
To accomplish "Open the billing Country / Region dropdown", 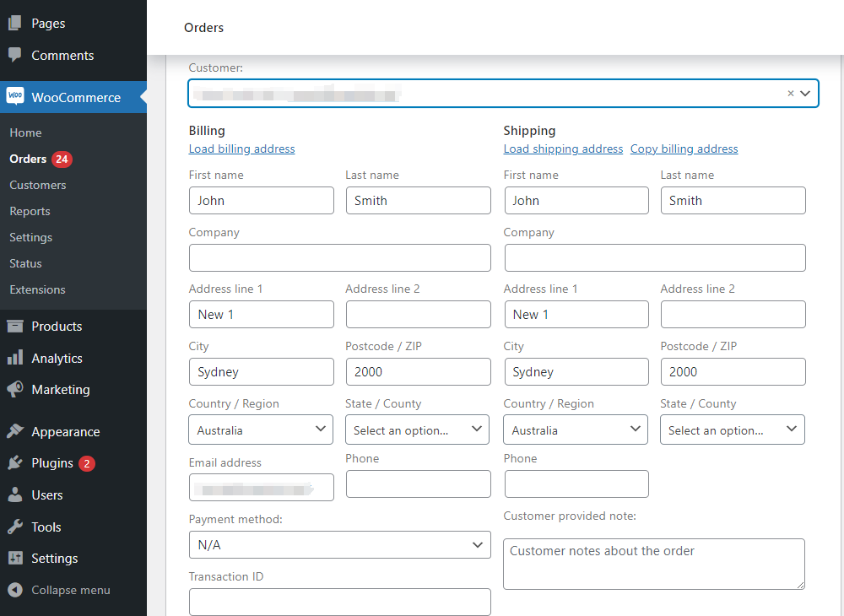I will coord(260,430).
